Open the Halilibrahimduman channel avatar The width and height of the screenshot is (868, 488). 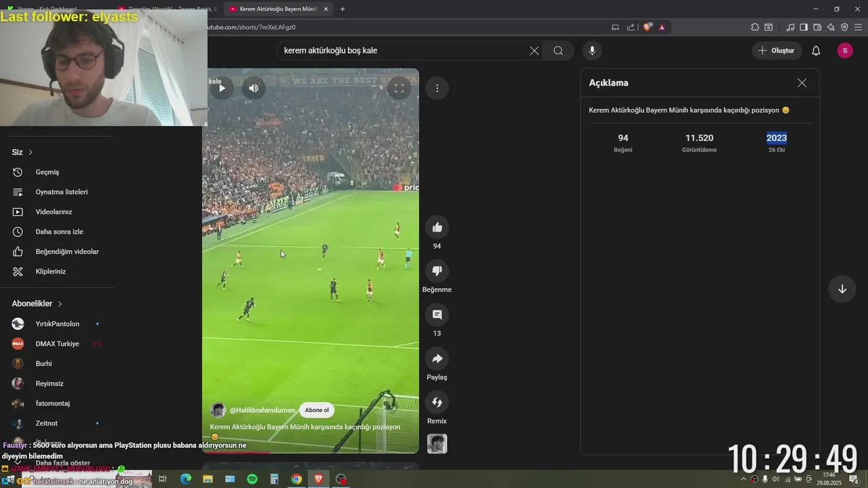218,410
